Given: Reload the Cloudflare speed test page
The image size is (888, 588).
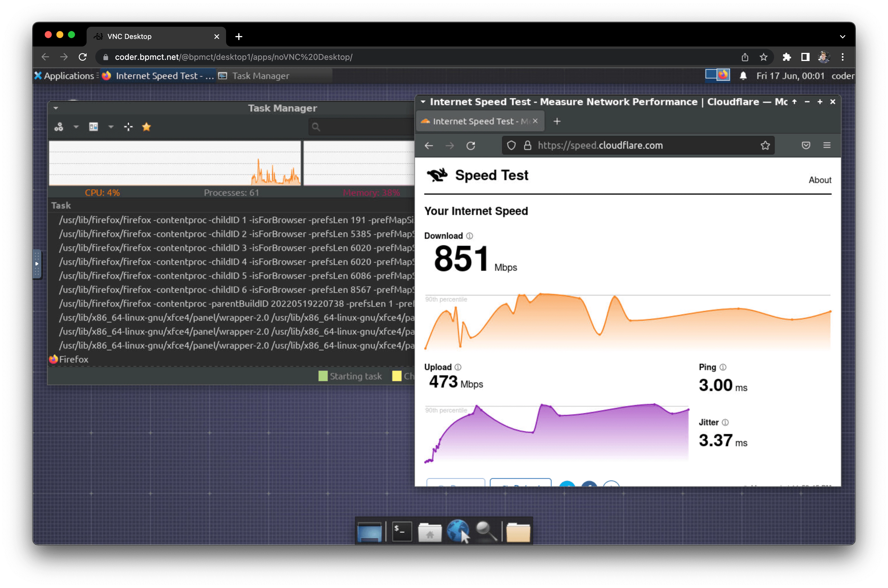Looking at the screenshot, I should click(471, 146).
